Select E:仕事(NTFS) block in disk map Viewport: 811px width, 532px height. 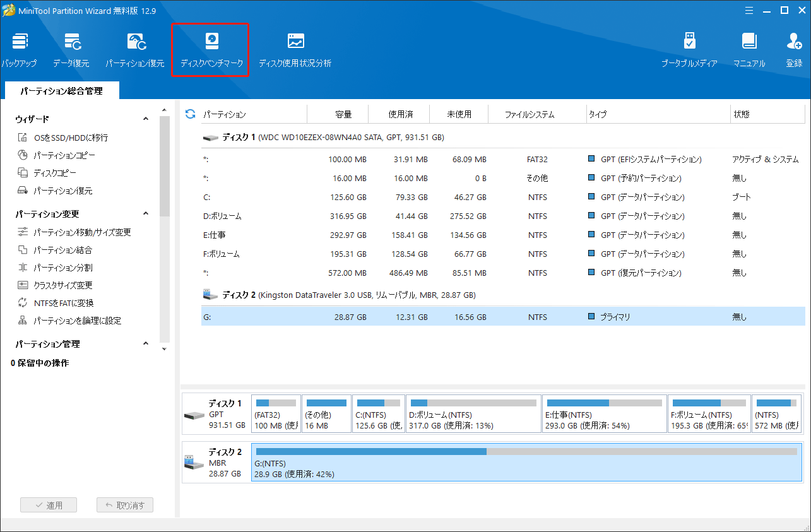click(x=604, y=414)
